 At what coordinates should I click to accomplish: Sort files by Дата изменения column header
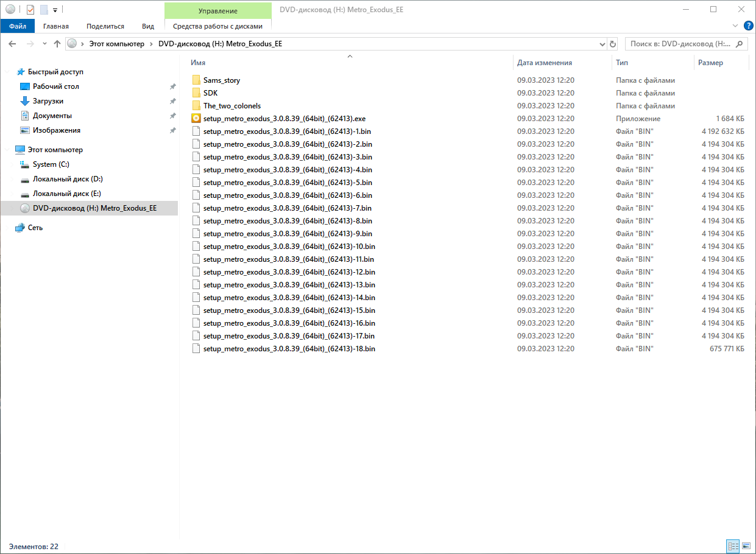tap(544, 63)
